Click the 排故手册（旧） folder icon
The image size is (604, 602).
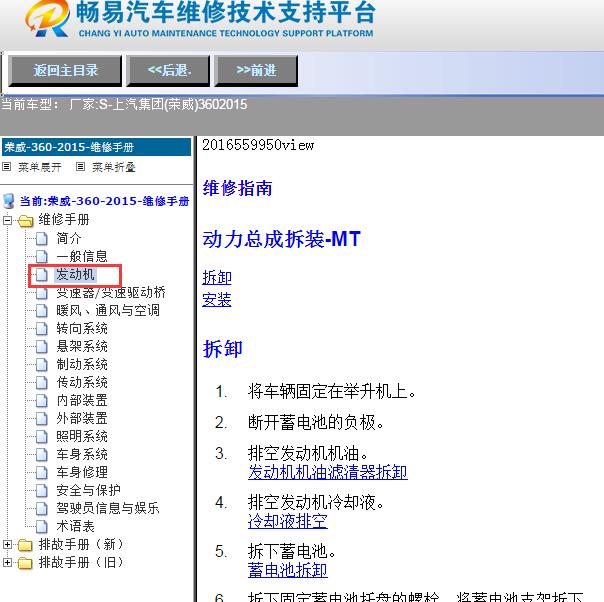[x=25, y=563]
